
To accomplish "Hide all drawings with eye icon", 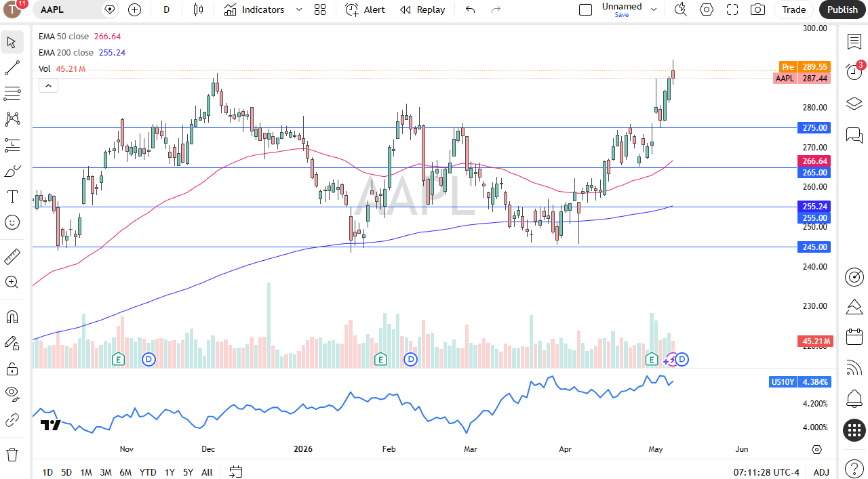I will click(x=12, y=394).
